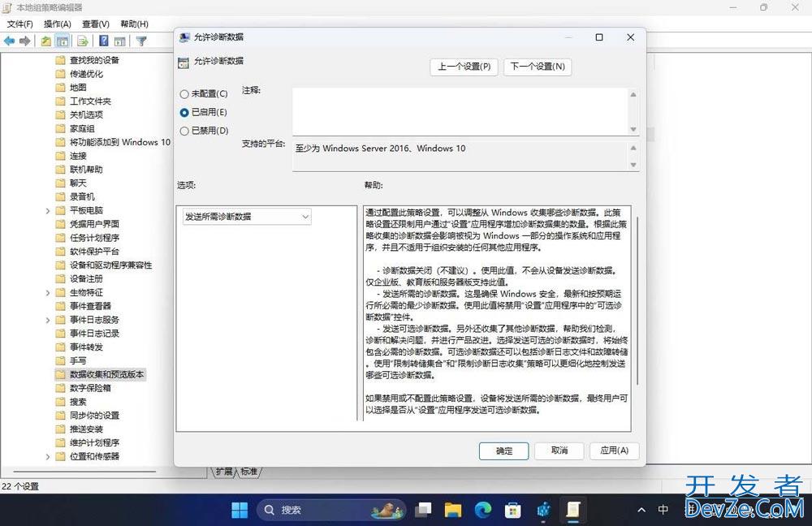Expand the 生物特征 tree node
Screen dimensions: 812x526
coord(48,292)
